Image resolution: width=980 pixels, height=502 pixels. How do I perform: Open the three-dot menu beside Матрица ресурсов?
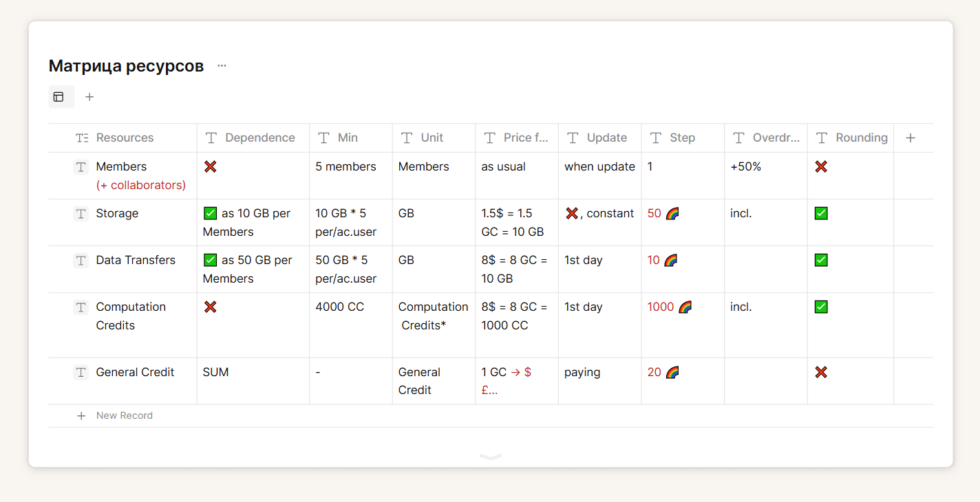click(222, 66)
